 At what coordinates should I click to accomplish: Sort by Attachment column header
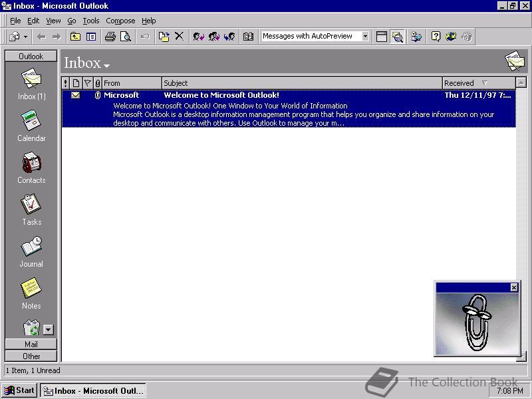98,83
